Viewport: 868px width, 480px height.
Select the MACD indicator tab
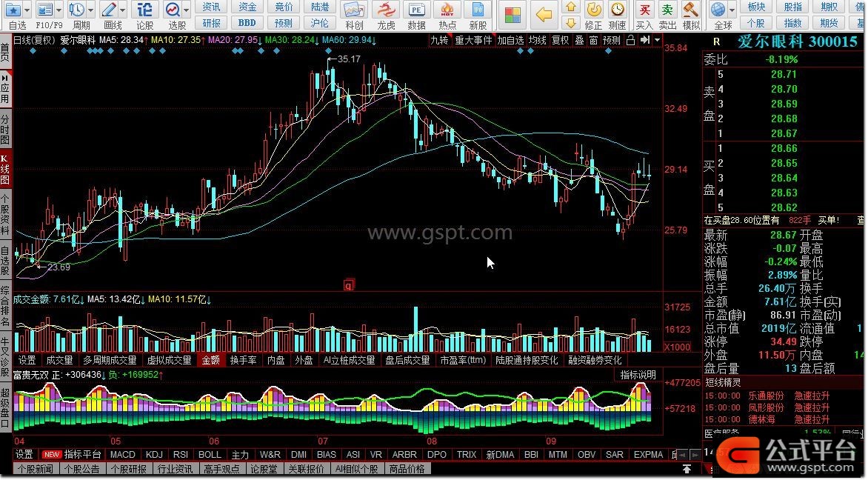pyautogui.click(x=122, y=455)
